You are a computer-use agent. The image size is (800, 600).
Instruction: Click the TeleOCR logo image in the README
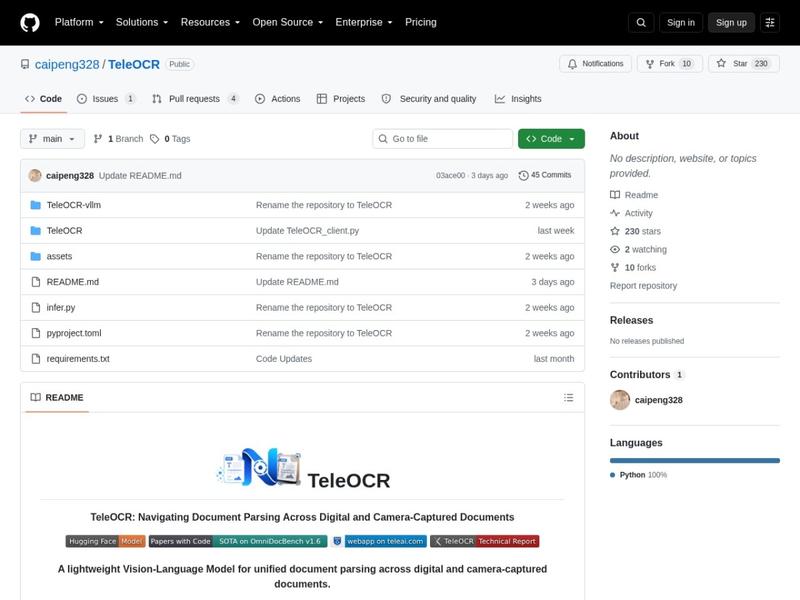point(258,467)
